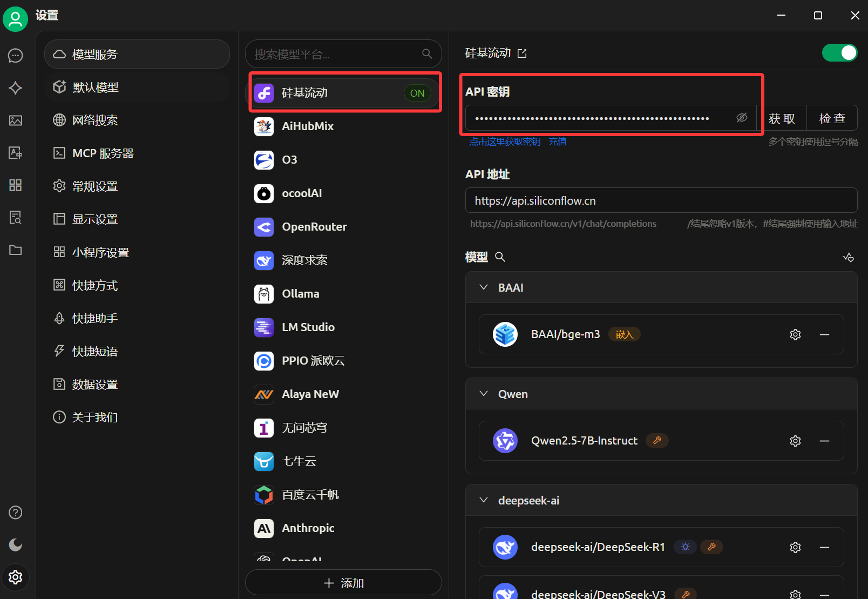Click the settings gear in left sidebar
868x599 pixels.
[16, 577]
